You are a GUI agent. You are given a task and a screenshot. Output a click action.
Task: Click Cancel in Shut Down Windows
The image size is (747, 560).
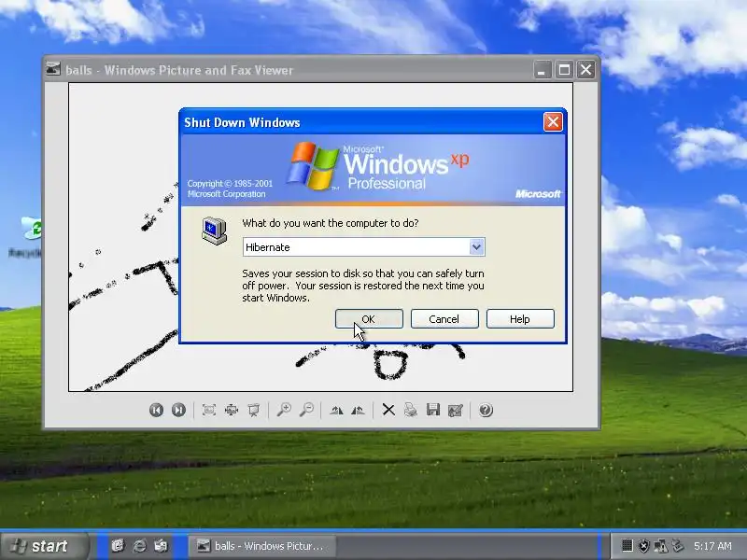[444, 319]
